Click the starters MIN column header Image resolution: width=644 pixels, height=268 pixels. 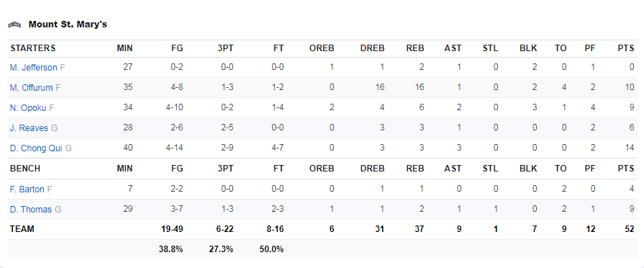pos(125,48)
